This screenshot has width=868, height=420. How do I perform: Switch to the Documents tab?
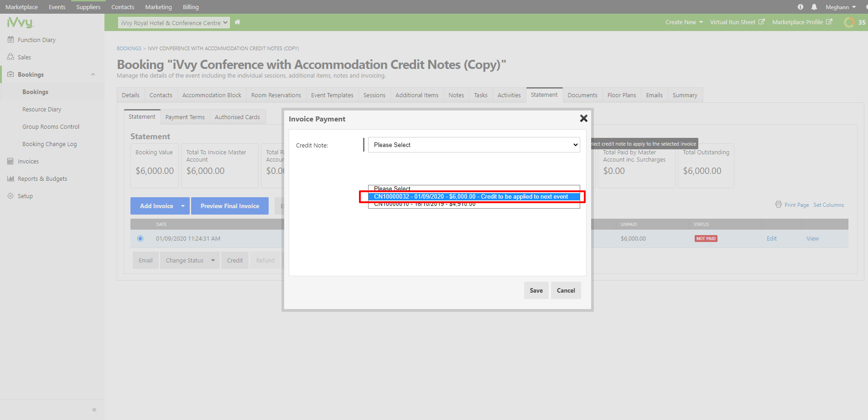(582, 95)
